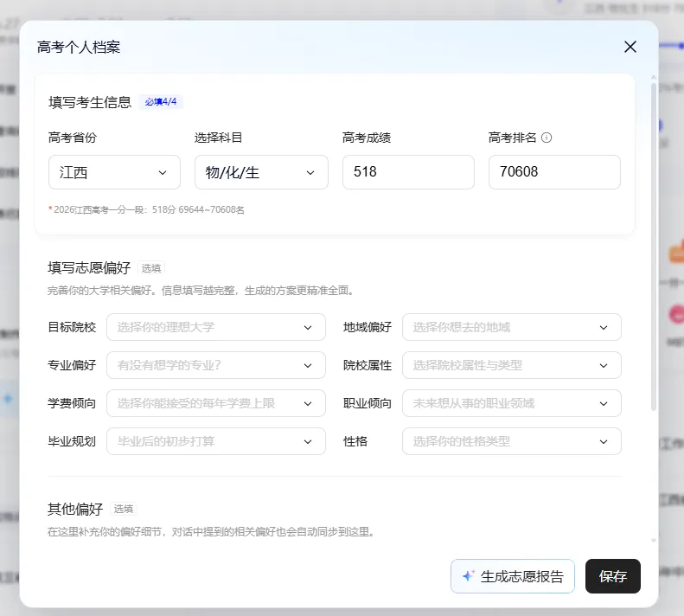
Task: Click the 2026江西高考一分一段 hint text
Action: (x=146, y=209)
